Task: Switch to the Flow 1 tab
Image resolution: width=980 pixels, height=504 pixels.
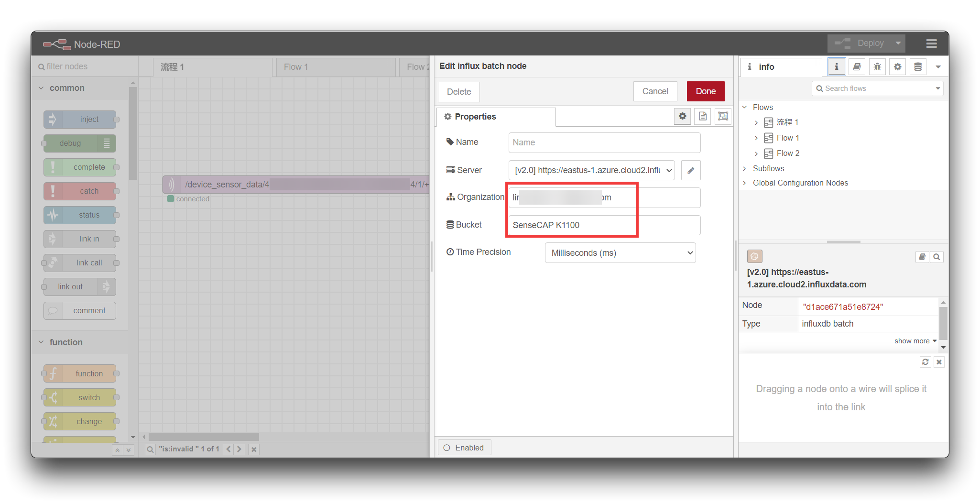Action: 336,67
